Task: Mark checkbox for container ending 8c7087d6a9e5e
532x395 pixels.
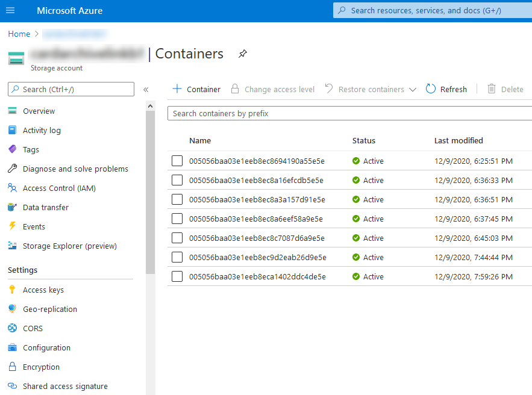Action: click(177, 238)
